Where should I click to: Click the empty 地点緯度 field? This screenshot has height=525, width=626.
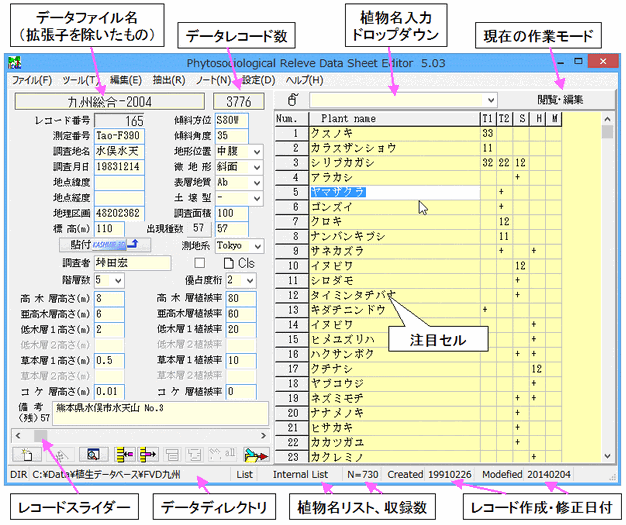click(x=119, y=182)
